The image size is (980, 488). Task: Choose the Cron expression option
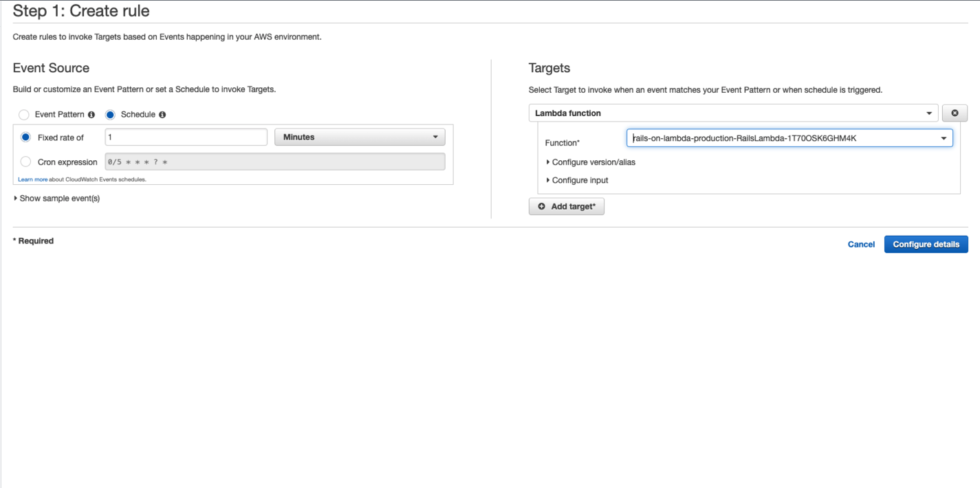pyautogui.click(x=25, y=162)
